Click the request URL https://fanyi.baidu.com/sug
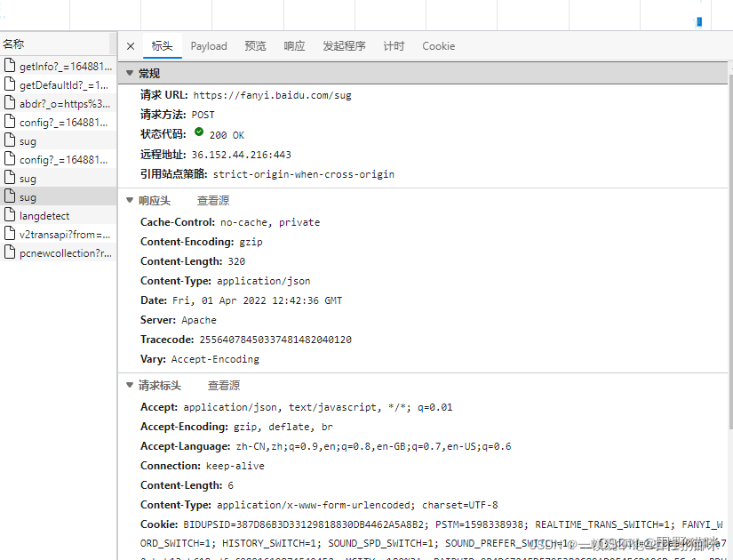The image size is (733, 560). (x=272, y=95)
